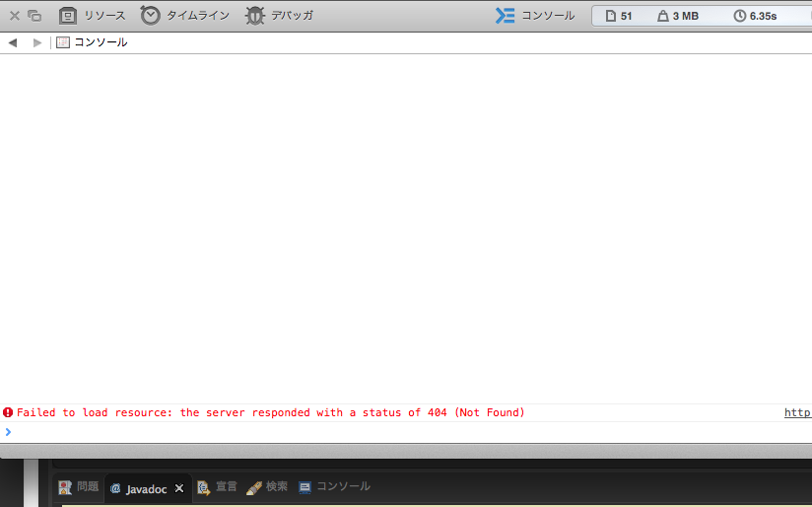Click the 検索 flashlight icon
The image size is (812, 507).
[254, 488]
